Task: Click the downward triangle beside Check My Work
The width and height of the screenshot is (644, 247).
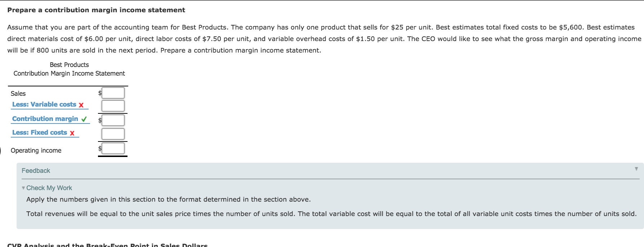Action: (23, 188)
